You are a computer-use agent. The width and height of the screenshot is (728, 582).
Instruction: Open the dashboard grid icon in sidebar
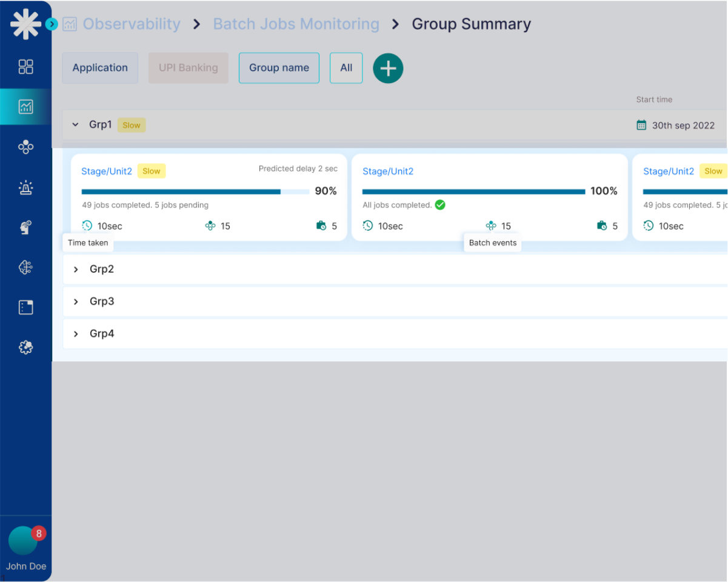tap(25, 67)
